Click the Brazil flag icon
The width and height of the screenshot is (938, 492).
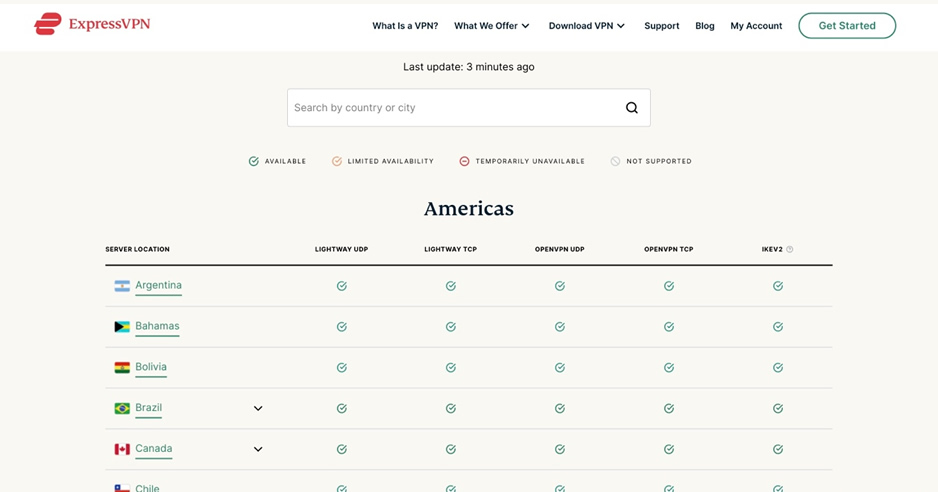[x=122, y=408]
